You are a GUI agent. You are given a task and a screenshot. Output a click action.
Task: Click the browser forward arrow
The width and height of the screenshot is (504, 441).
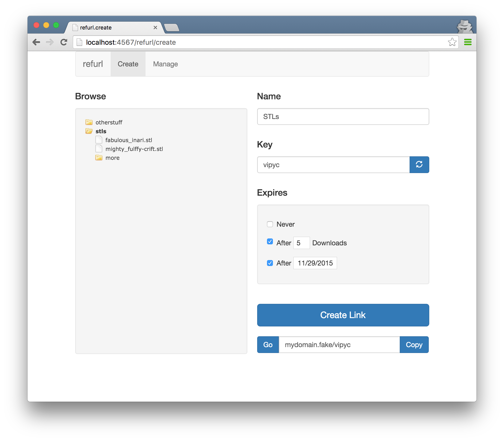pyautogui.click(x=50, y=42)
